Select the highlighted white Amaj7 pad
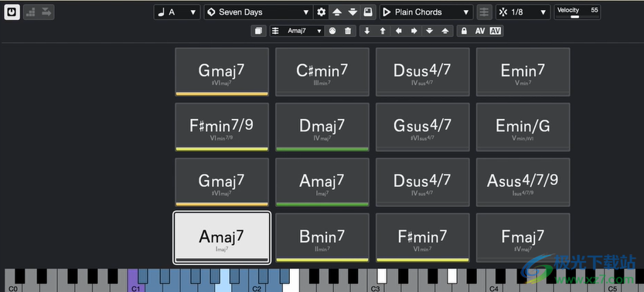The image size is (644, 292). tap(222, 237)
